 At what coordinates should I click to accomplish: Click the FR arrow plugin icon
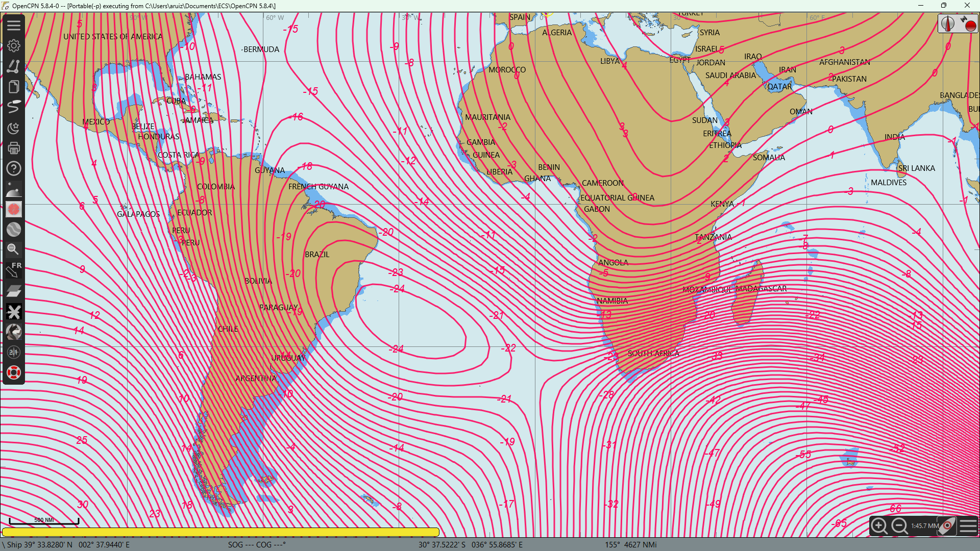(14, 270)
